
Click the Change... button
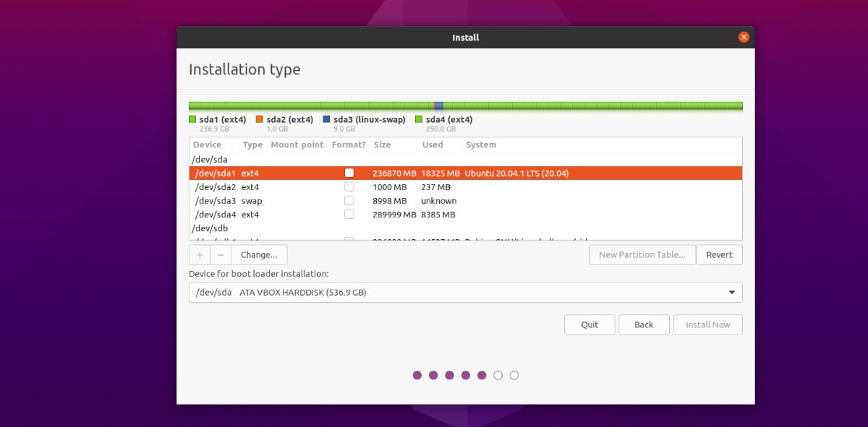(259, 254)
